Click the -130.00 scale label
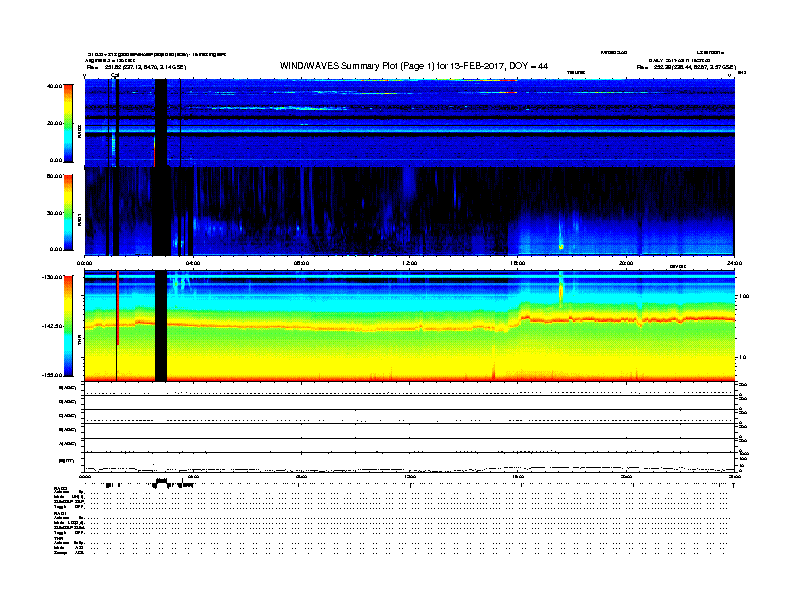 [x=52, y=277]
